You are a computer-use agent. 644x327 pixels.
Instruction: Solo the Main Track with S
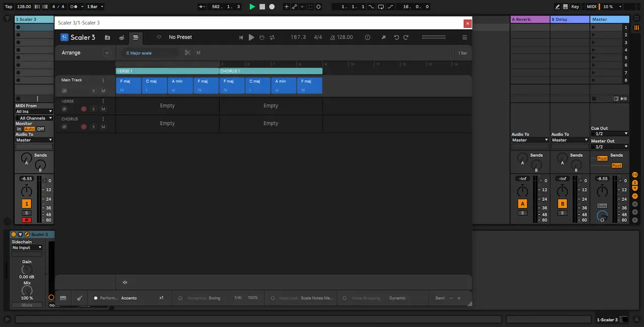pos(94,91)
